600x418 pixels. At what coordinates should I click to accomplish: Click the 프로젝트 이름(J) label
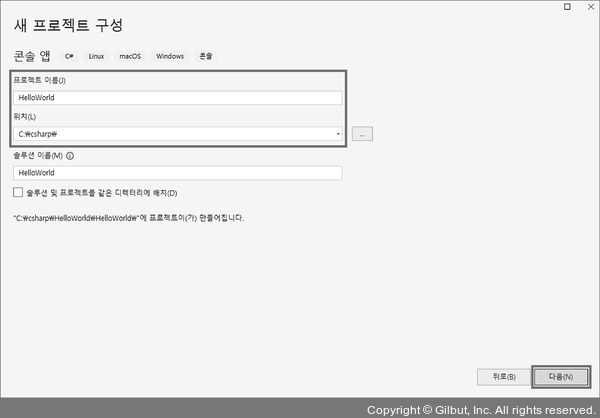[40, 80]
